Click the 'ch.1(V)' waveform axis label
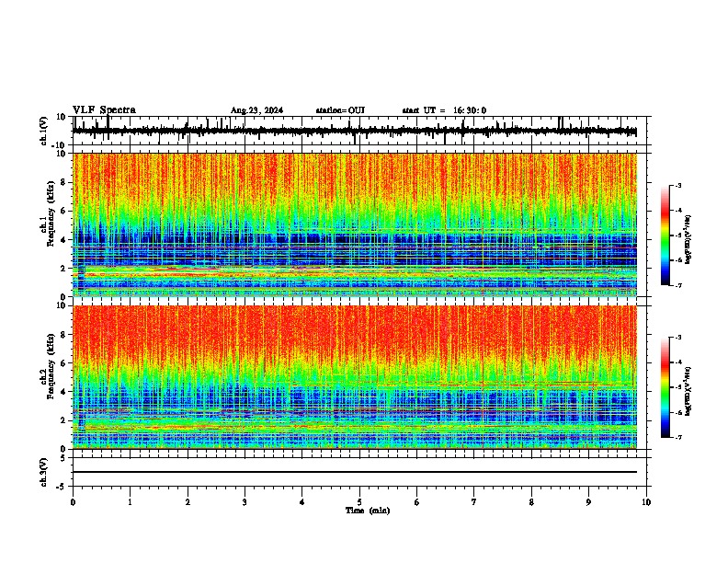Screen dimensions: 728x563 tap(44, 131)
